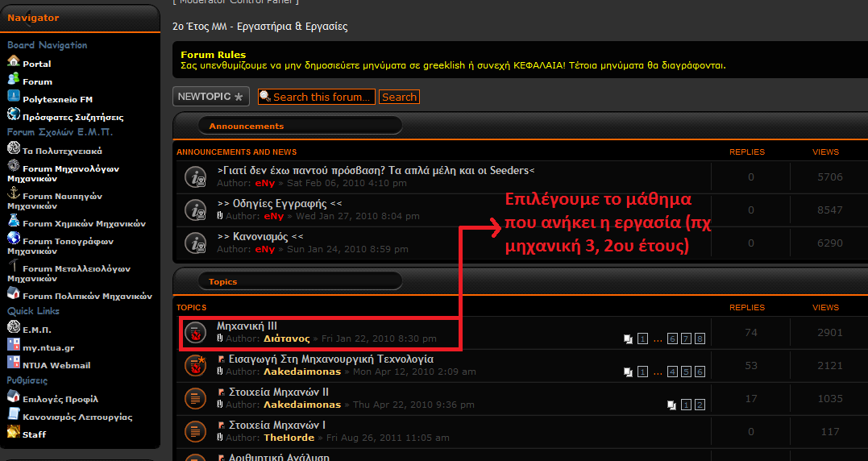Open the Εισαγωγή Στη Μηχανουργική Τεχνολογία topic

[x=330, y=359]
